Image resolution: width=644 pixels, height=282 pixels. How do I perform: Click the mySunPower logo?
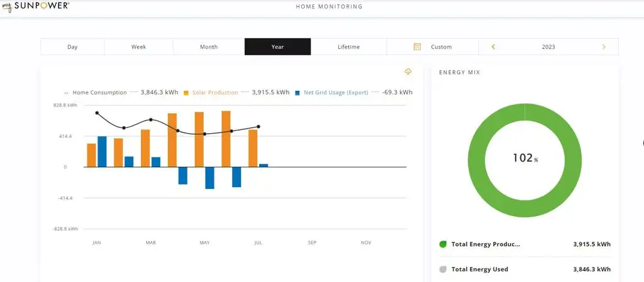tap(35, 6)
